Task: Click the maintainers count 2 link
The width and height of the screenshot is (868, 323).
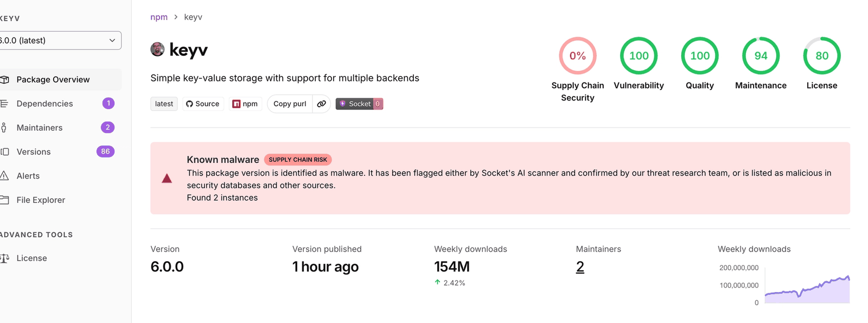Action: point(580,267)
